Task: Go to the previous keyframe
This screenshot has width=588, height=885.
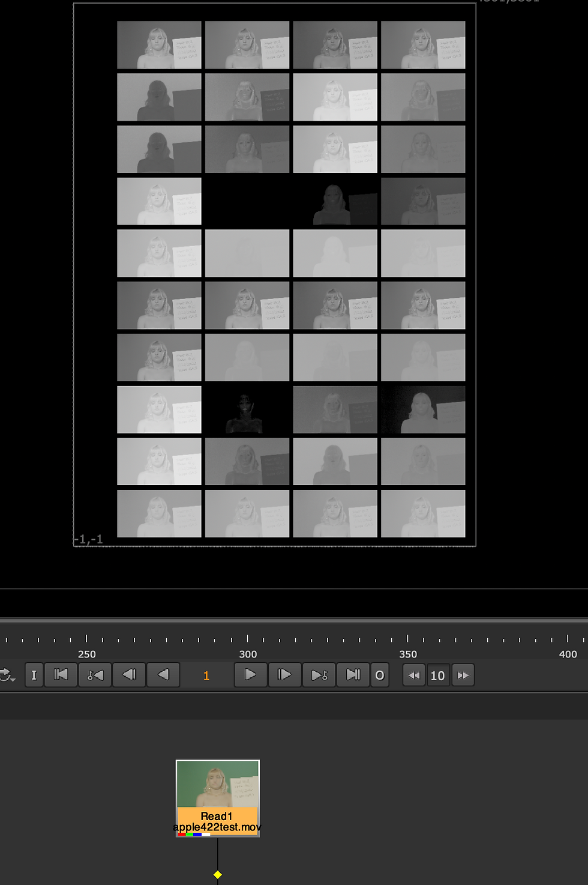Action: [95, 675]
